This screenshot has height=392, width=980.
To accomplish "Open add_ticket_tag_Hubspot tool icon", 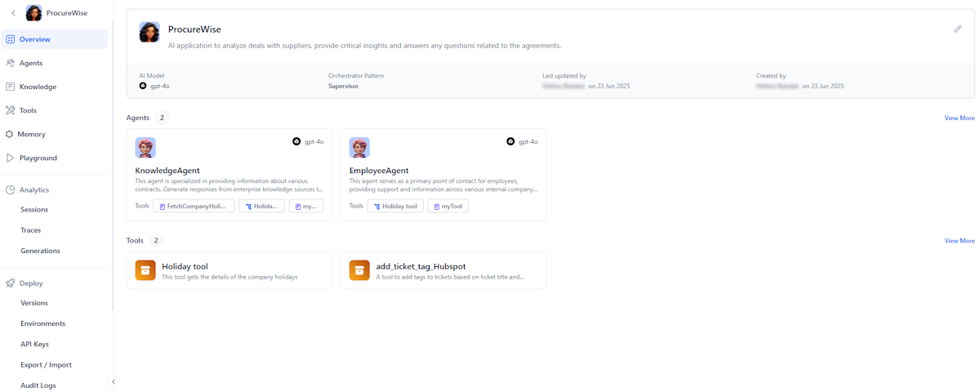I will tap(359, 270).
